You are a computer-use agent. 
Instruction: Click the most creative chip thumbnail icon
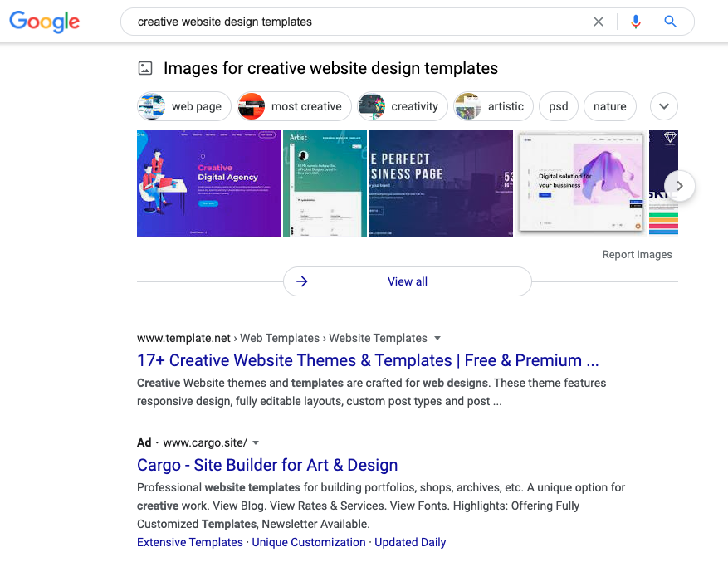pos(252,106)
